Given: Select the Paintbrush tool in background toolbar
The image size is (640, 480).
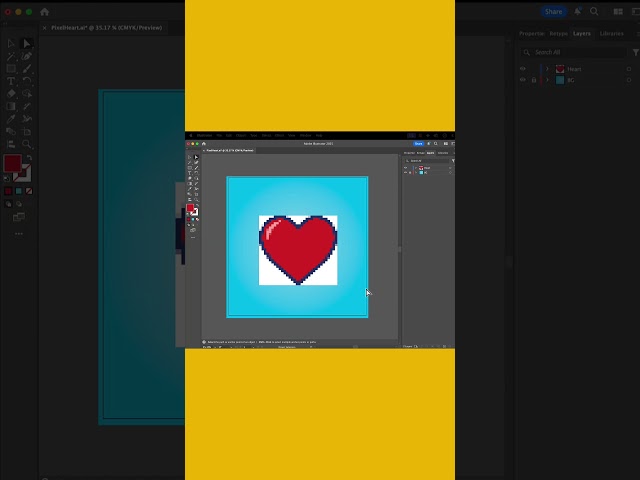Looking at the screenshot, I should (x=27, y=69).
